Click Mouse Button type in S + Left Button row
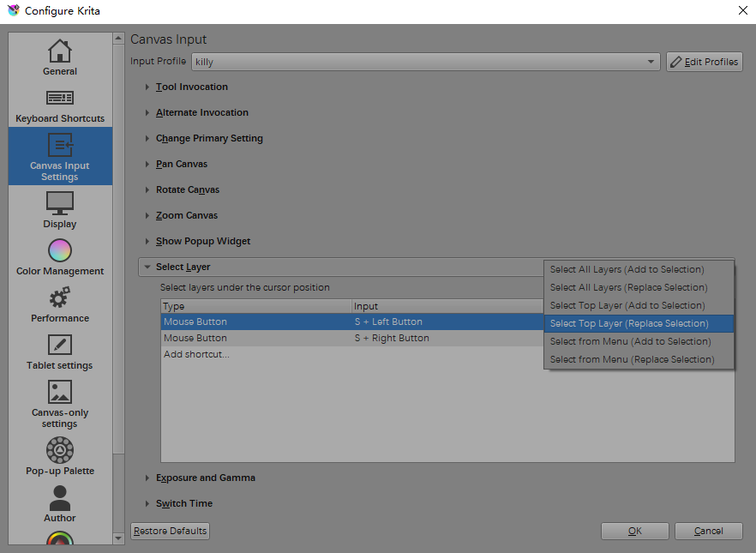 pos(256,322)
